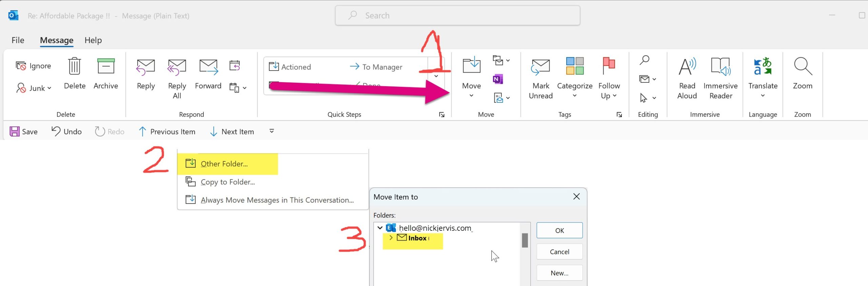The height and width of the screenshot is (286, 868).
Task: Click the Zoom magnifier icon
Action: point(802,66)
